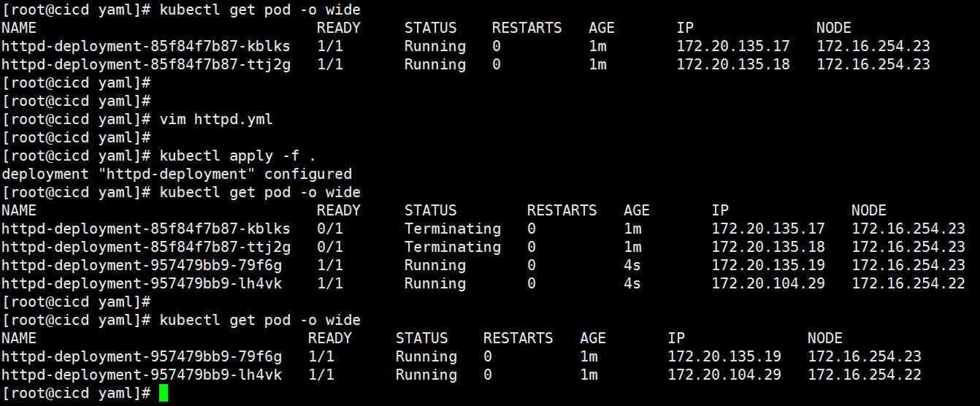Select pod name httpd-deployment-957479bb9-79f6g aged 4s
This screenshot has width=980, height=406.
tap(142, 265)
